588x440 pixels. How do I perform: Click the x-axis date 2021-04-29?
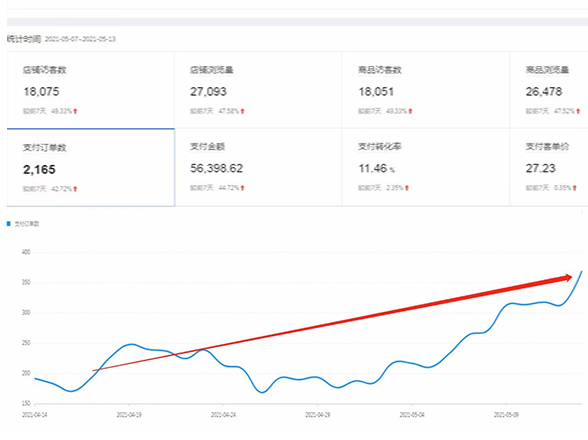tap(318, 415)
